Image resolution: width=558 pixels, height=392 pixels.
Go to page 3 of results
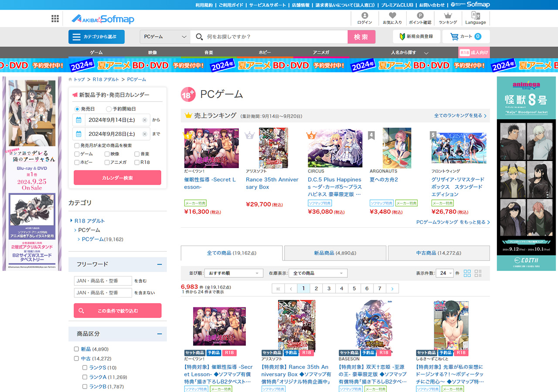tap(329, 288)
